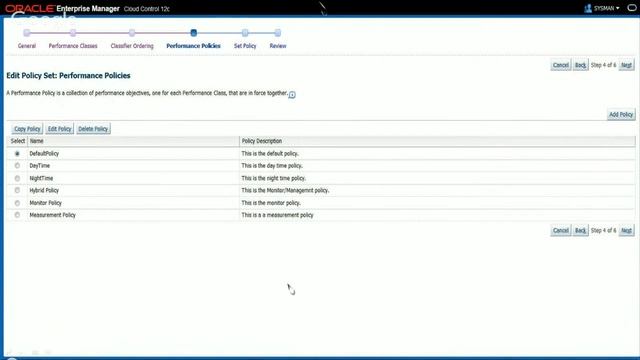Go to the Performance Classes step

tap(73, 46)
